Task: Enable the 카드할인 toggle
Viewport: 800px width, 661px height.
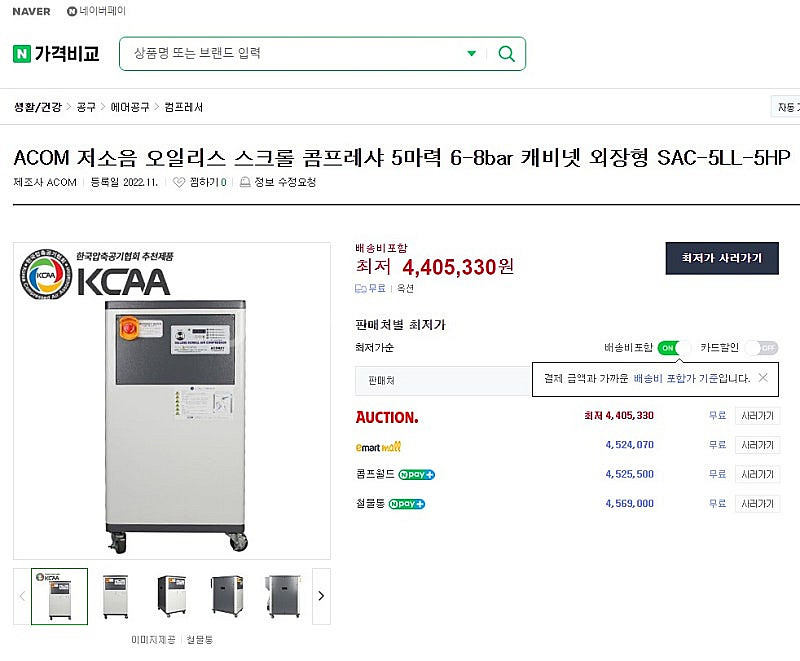Action: (x=761, y=348)
